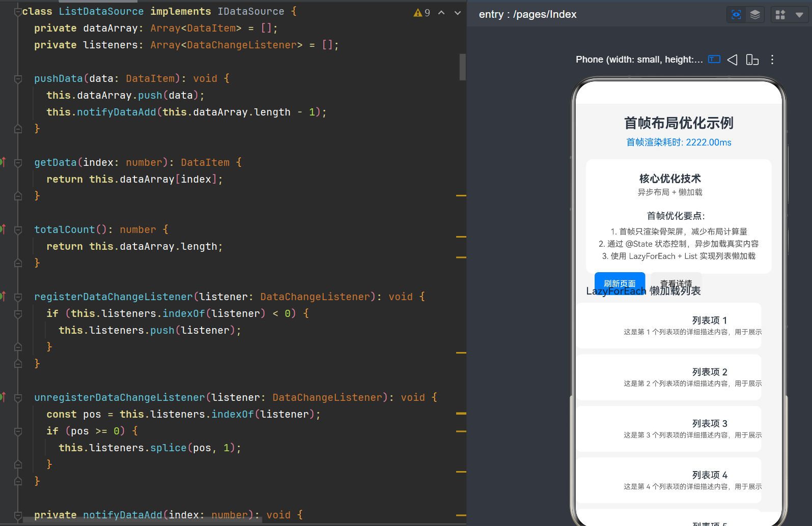Collapse the pushData method fold marker

point(18,79)
